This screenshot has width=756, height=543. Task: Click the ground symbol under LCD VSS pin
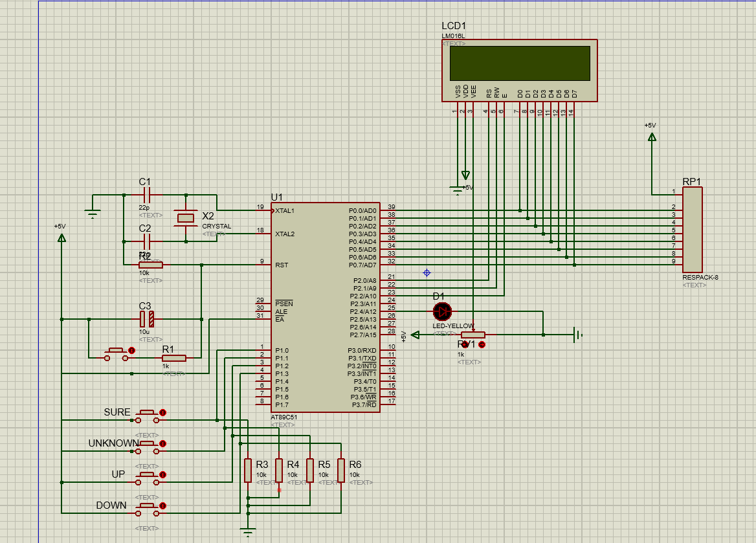coord(458,190)
